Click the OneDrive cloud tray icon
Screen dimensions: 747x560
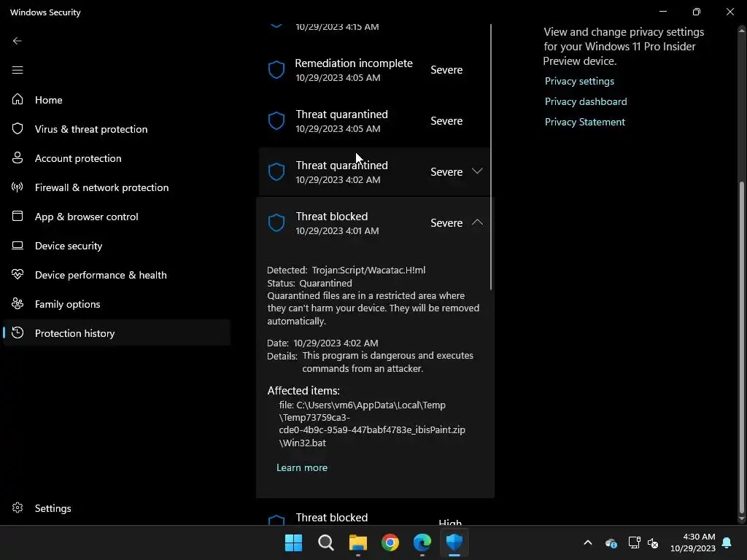point(611,542)
